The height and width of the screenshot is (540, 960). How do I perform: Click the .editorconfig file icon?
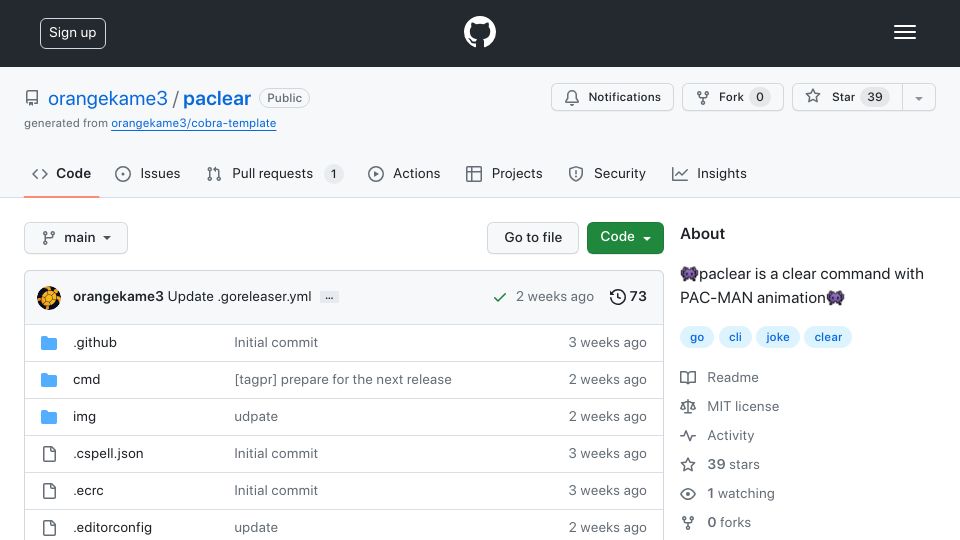49,528
